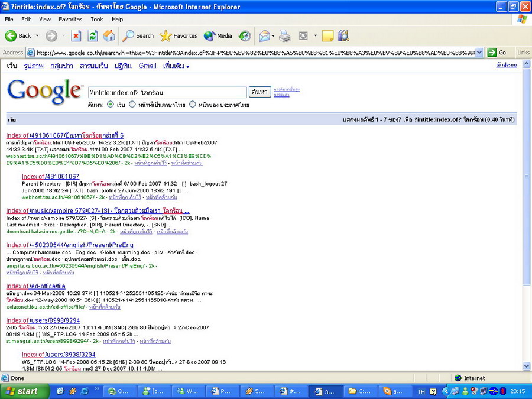The image size is (532, 399).
Task: Open dropdown arrow beside the grey square icon
Action: (x=315, y=35)
